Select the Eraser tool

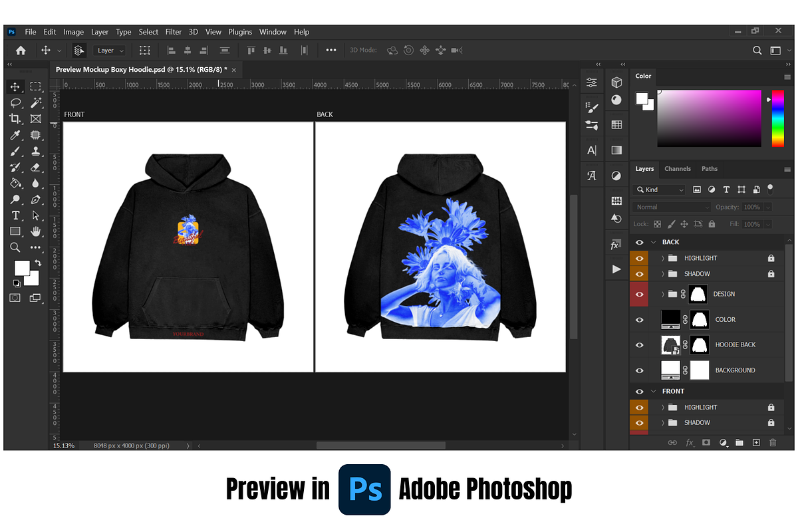[36, 167]
